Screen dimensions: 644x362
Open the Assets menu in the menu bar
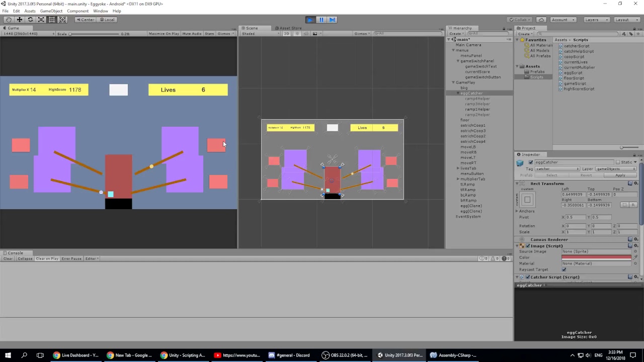coord(30,11)
